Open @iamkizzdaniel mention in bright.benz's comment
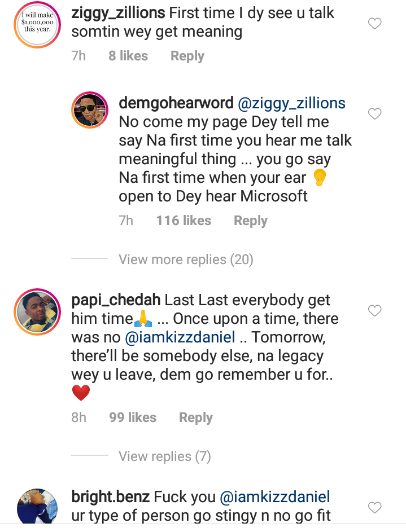Screen dimensions: 406x532 [x=275, y=497]
